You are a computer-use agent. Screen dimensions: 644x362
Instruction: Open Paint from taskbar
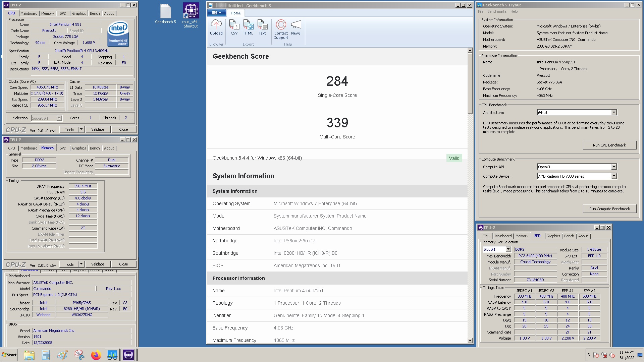[x=63, y=355]
